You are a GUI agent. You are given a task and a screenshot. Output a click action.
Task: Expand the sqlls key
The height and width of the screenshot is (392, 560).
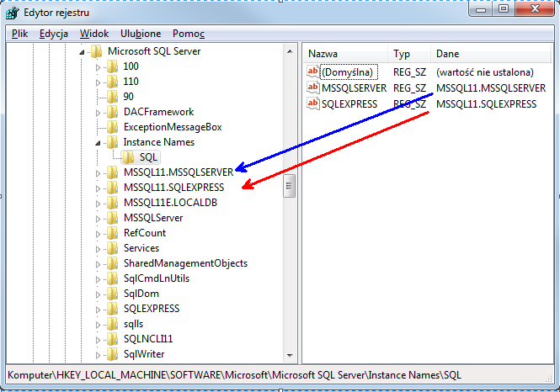[98, 325]
